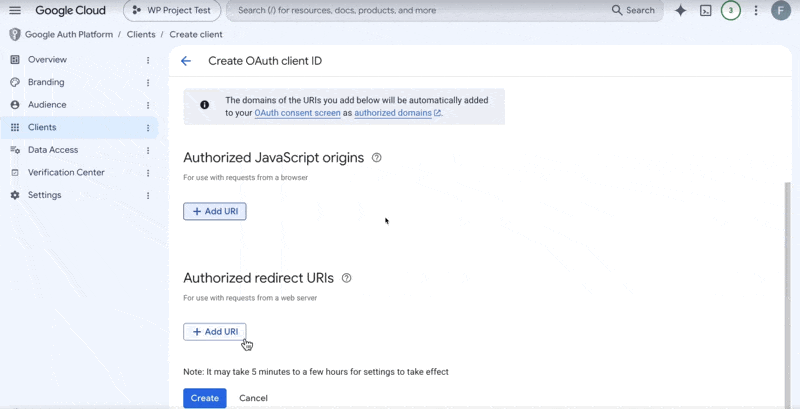Viewport: 800px width, 409px height.
Task: Click the blue Create button
Action: (205, 398)
